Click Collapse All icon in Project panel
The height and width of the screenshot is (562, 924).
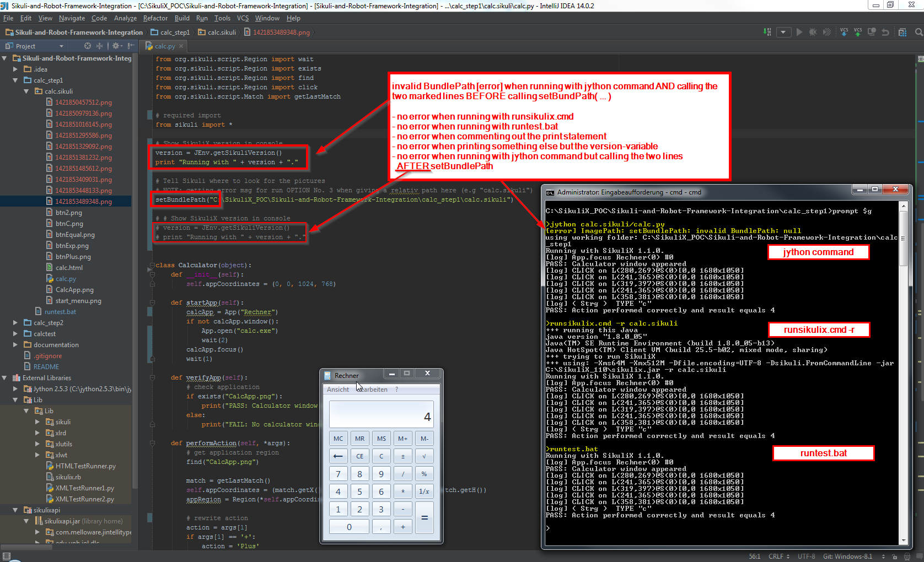coord(99,46)
